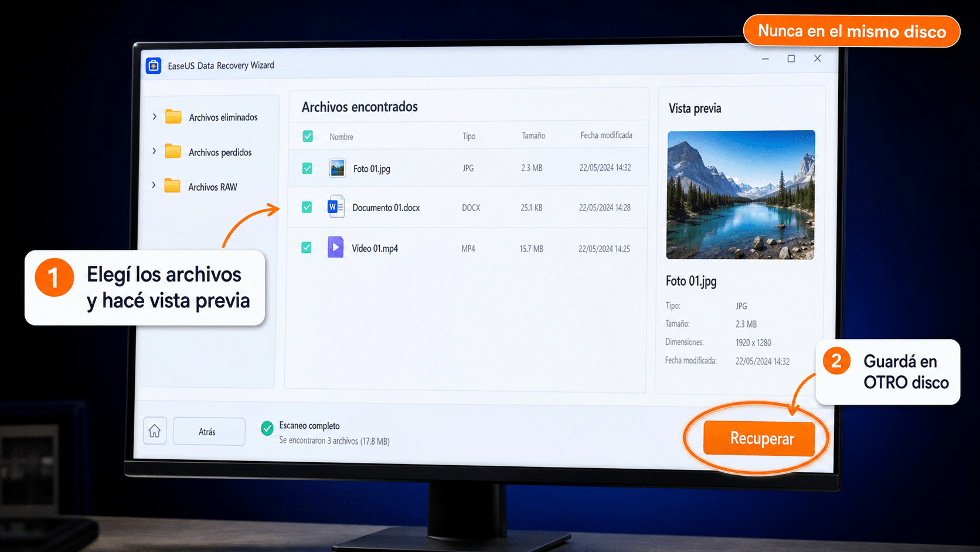Viewport: 980px width, 552px height.
Task: Toggle the select-all checkbox beside Nombre
Action: (308, 136)
